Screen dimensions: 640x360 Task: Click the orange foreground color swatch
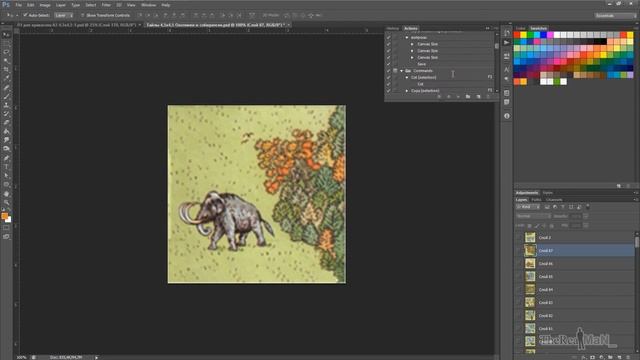pyautogui.click(x=4, y=216)
